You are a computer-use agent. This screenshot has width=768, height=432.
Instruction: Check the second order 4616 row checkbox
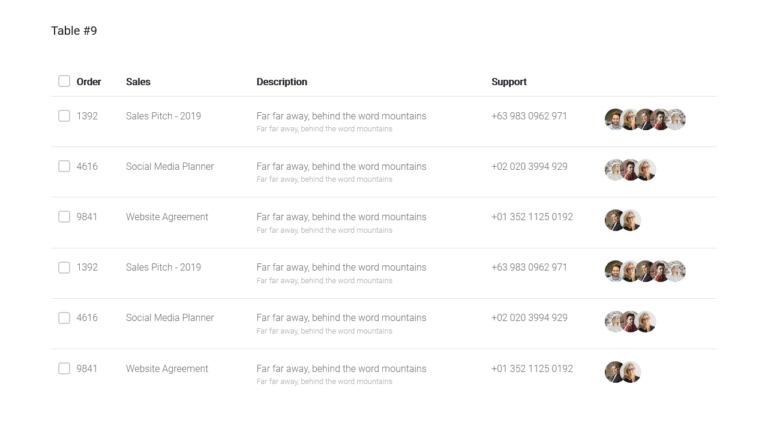pyautogui.click(x=64, y=318)
